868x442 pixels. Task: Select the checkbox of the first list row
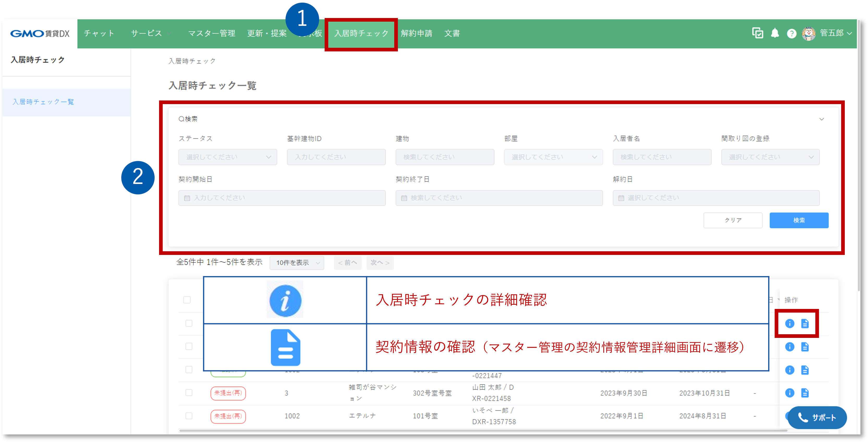coord(189,323)
